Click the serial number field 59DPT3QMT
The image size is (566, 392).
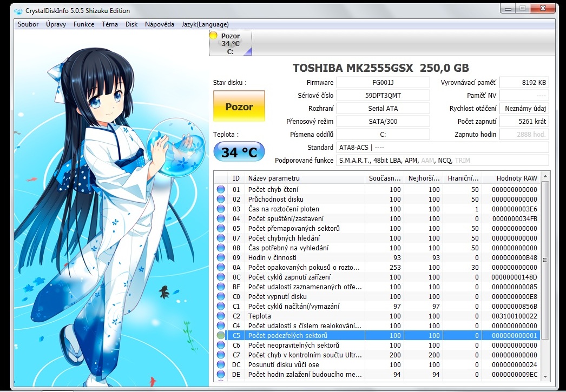click(383, 95)
